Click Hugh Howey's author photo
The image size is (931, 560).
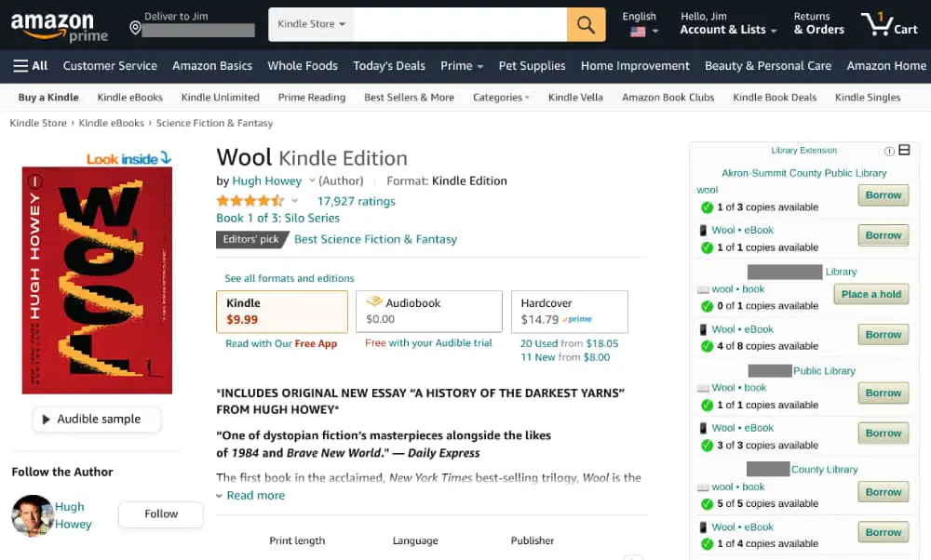tap(32, 515)
